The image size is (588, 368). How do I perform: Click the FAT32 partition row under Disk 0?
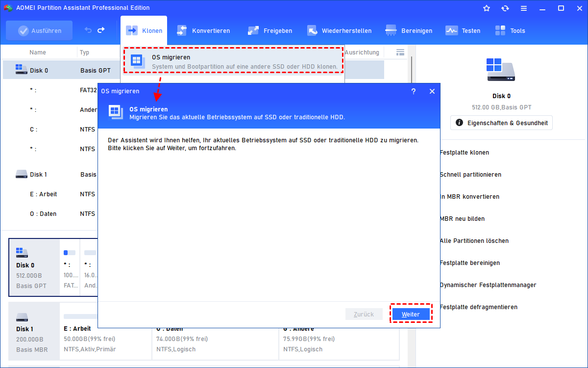pyautogui.click(x=50, y=90)
